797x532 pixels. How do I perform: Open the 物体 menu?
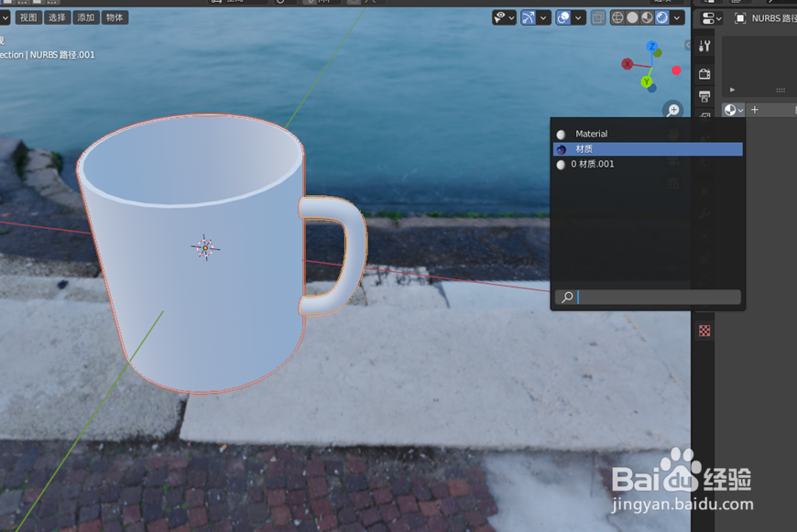click(114, 16)
